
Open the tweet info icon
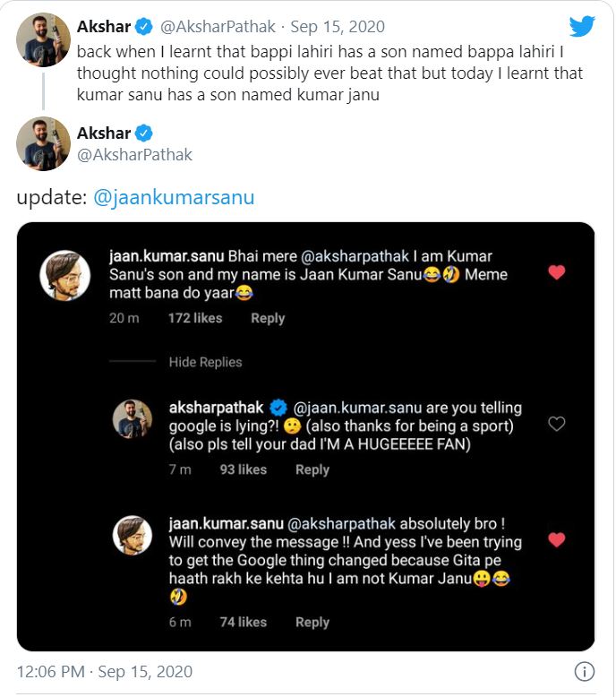[584, 671]
